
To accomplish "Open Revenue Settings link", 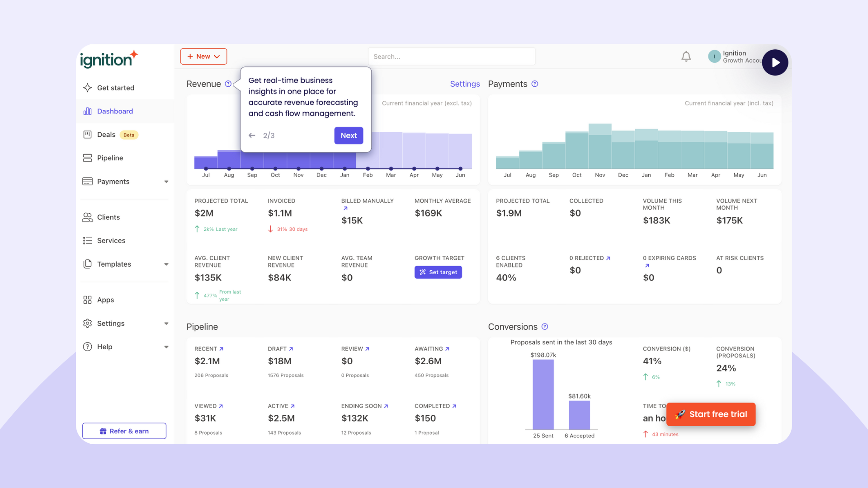I will point(465,84).
